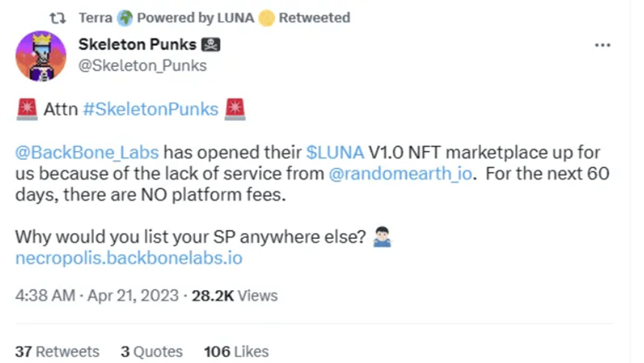Viewport: 644px width, 363px height.
Task: Select the $LUNA cashtag
Action: point(335,152)
